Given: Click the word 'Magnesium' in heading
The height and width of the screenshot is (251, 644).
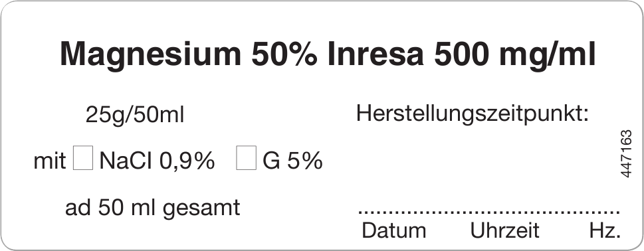Looking at the screenshot, I should [150, 55].
